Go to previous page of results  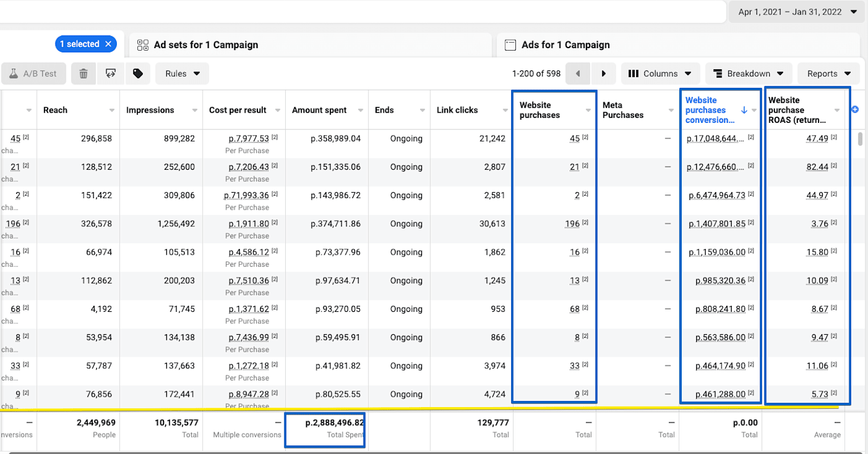click(578, 73)
